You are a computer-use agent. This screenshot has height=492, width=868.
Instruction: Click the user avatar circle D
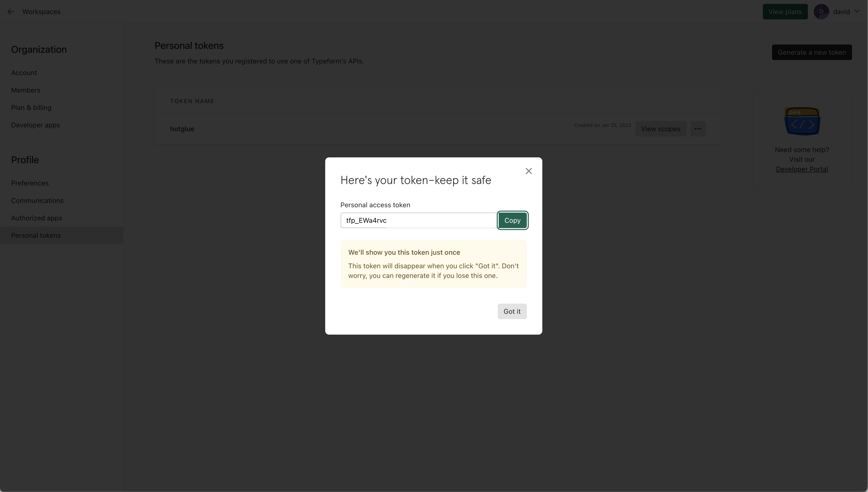[821, 11]
